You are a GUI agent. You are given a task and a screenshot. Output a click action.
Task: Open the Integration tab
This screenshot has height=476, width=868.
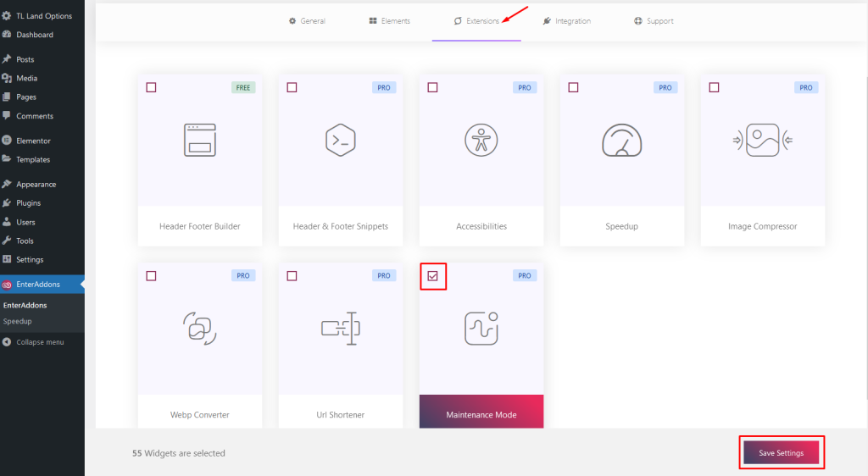pos(567,21)
